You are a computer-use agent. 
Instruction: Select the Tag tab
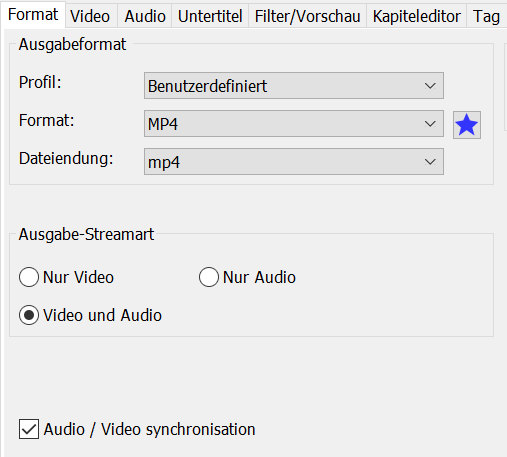[487, 16]
